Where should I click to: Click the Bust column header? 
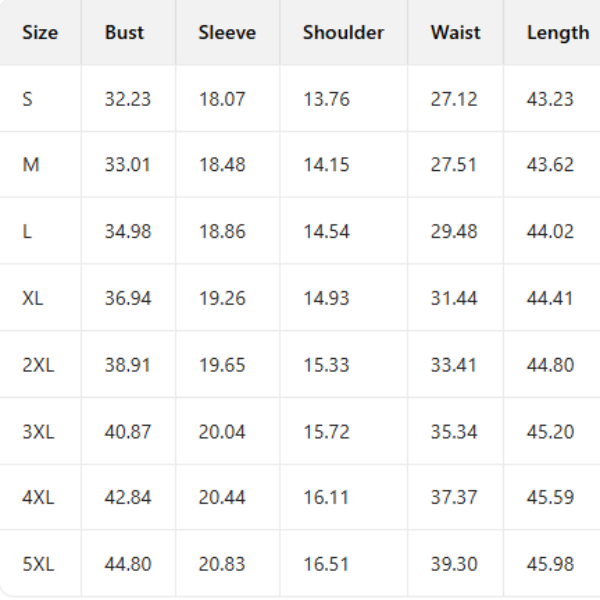point(124,32)
